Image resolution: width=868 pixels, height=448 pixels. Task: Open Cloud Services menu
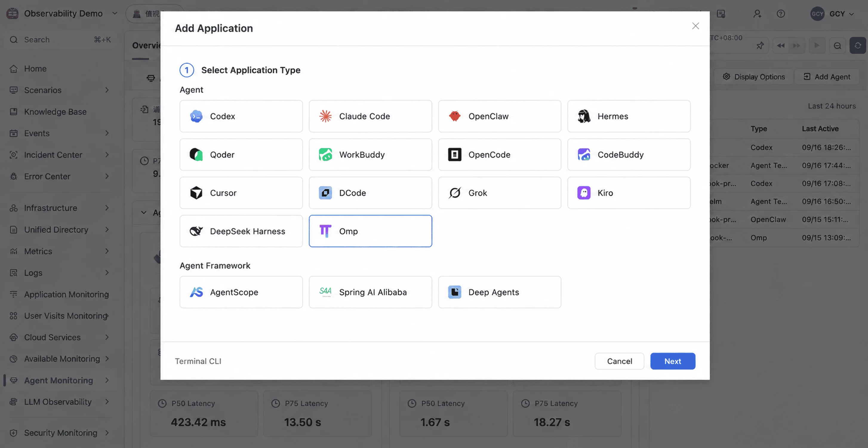[60, 337]
